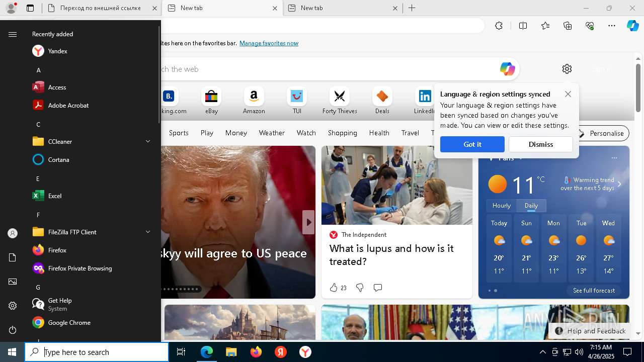Switch weather to Hourly view

tap(502, 206)
